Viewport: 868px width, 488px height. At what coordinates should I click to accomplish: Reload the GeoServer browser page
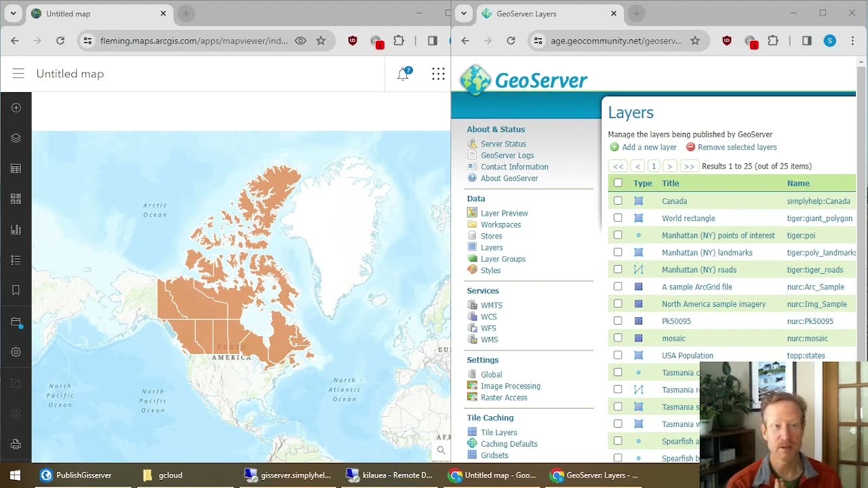tap(511, 41)
